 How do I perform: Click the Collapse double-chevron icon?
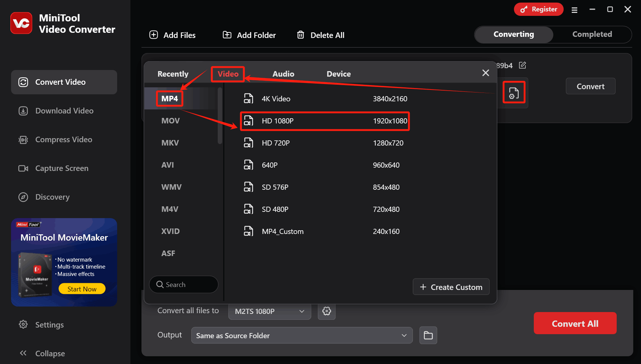click(x=23, y=353)
